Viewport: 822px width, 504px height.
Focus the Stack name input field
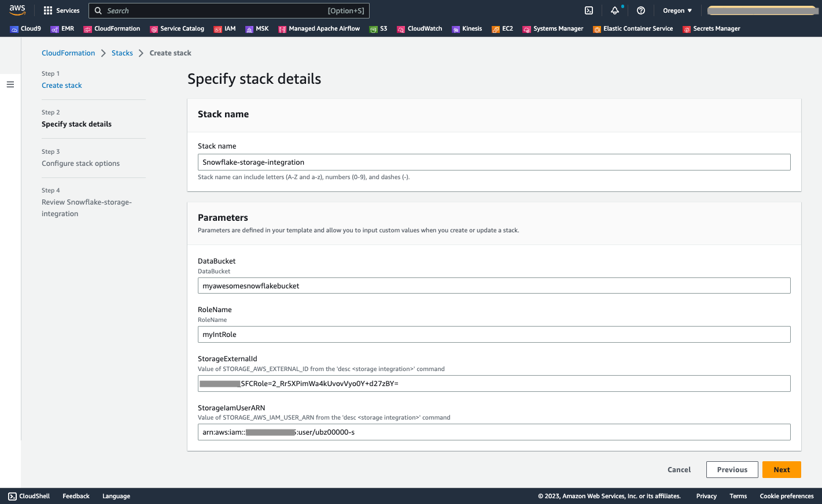pos(494,162)
